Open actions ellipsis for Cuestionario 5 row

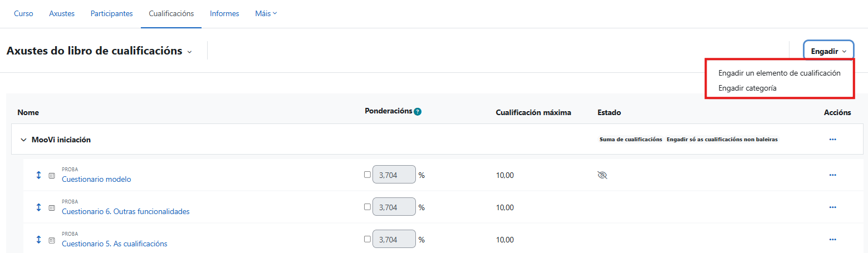(x=832, y=239)
